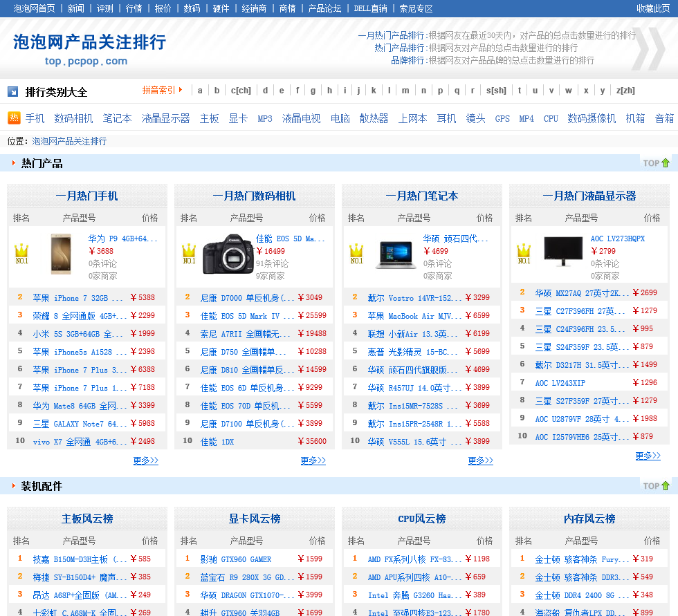The height and width of the screenshot is (616, 678).
Task: Open the 显卡 category
Action: [x=238, y=118]
